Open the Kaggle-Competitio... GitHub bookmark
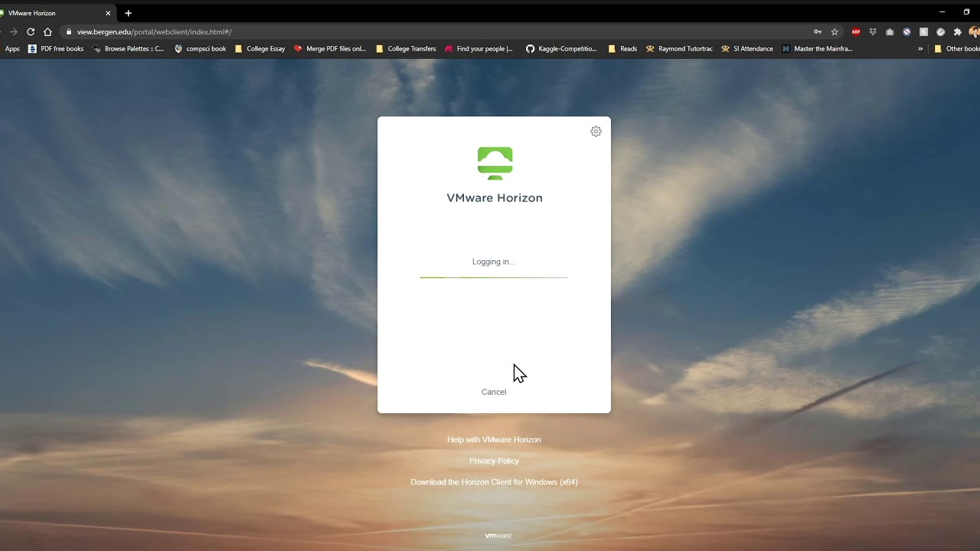Viewport: 980px width, 551px height. click(x=561, y=49)
